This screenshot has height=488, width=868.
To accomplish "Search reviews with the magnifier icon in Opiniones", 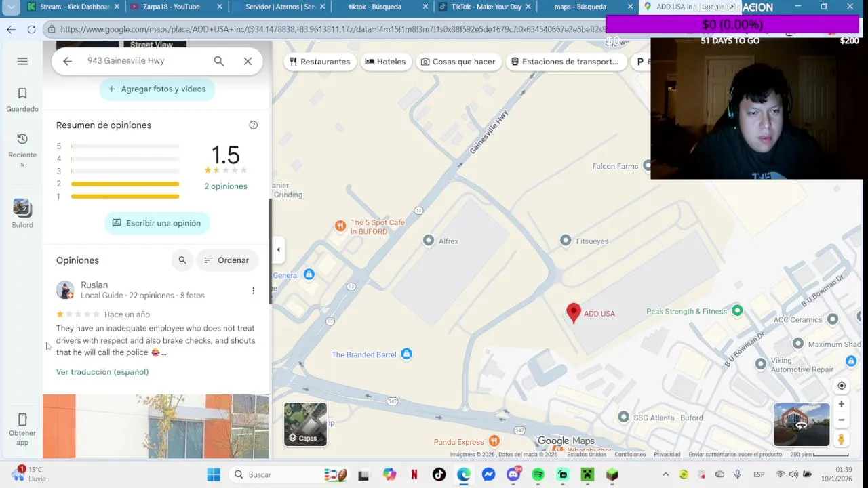I will (182, 260).
